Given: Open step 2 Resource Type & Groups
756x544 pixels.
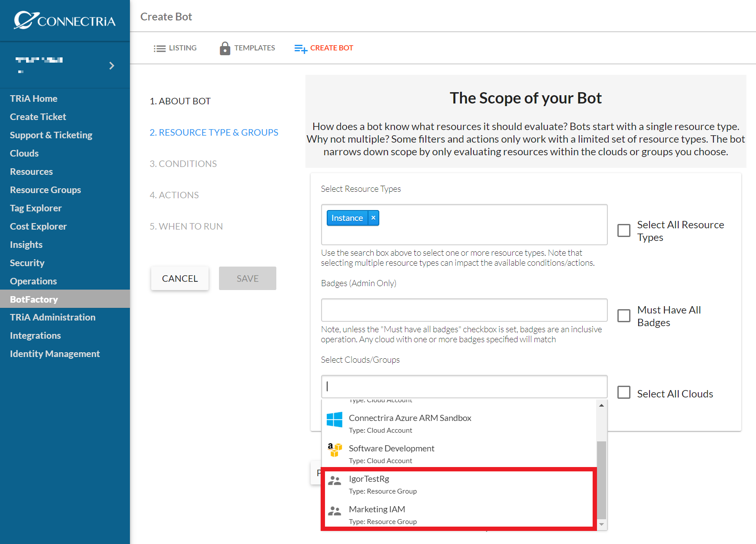Looking at the screenshot, I should point(214,132).
